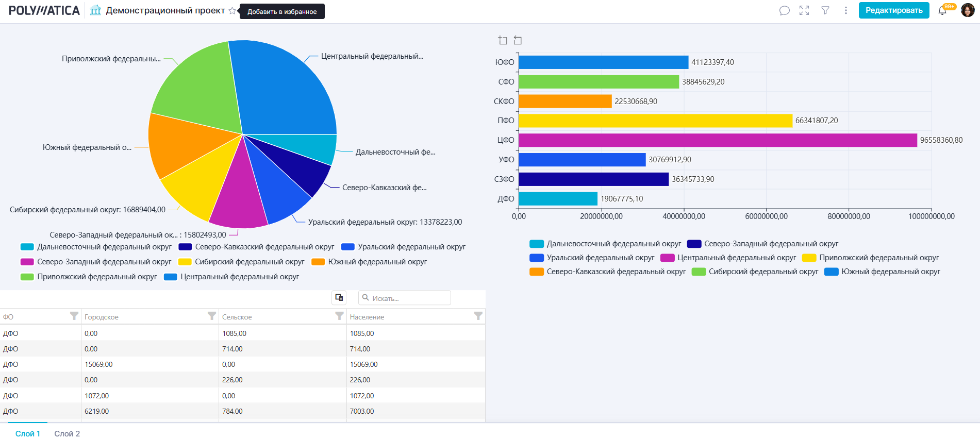The width and height of the screenshot is (980, 439).
Task: Switch to the Слой 2 tab
Action: click(67, 433)
